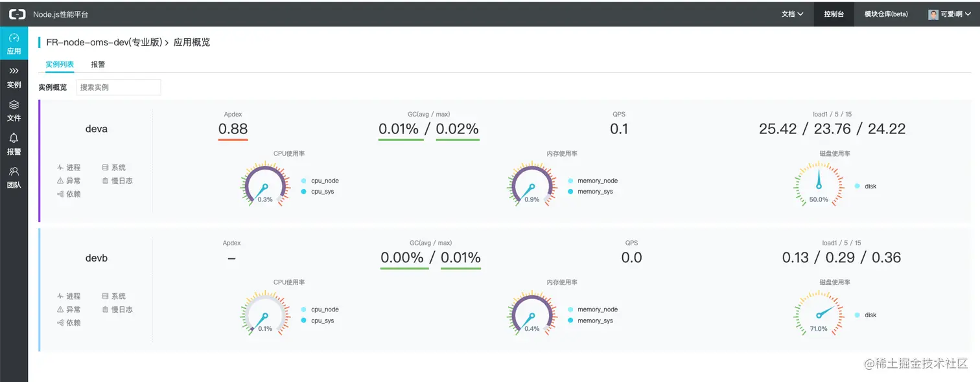Screen dimensions: 980x382
Task: Open the 报警 bell icon in sidebar
Action: tap(14, 138)
